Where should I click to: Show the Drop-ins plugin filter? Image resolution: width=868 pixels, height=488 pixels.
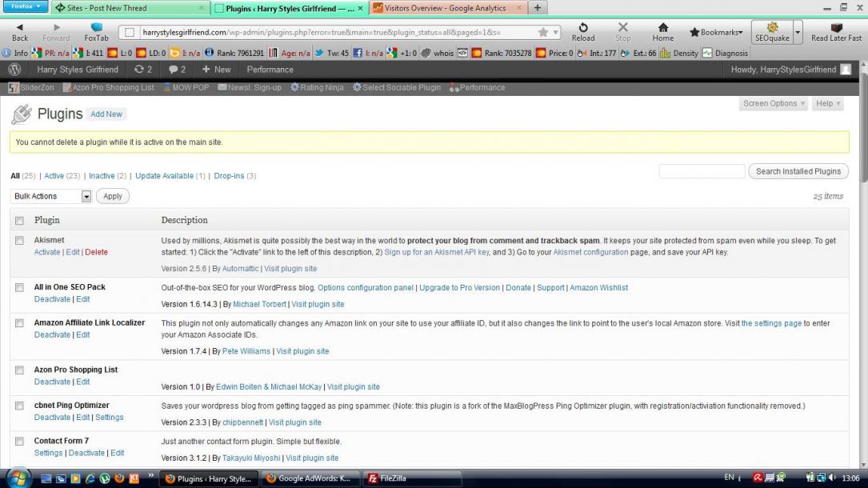click(x=229, y=176)
